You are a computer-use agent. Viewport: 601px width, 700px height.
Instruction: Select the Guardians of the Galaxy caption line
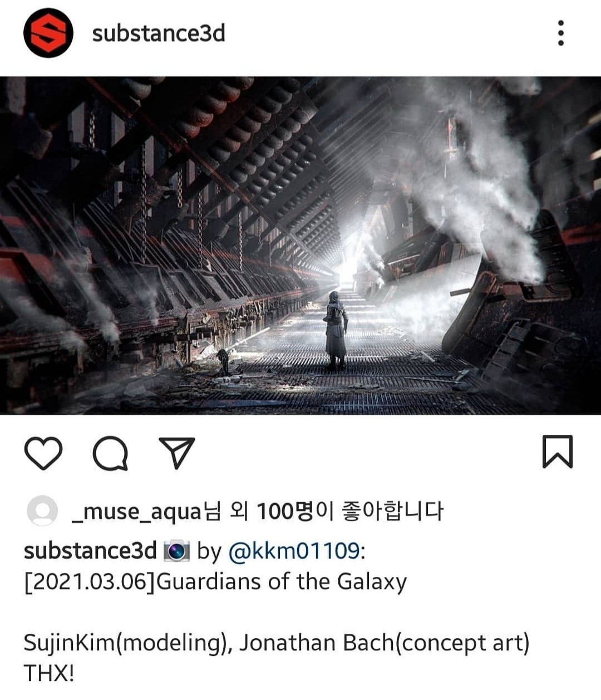[215, 582]
